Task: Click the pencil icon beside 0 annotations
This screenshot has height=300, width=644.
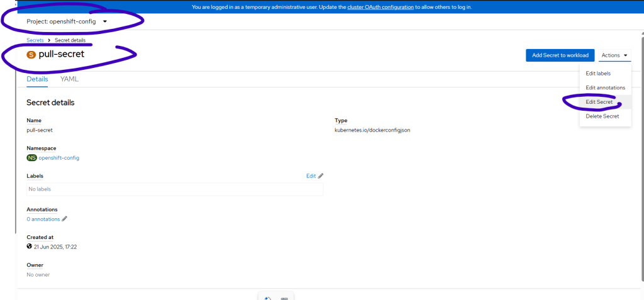Action: click(x=64, y=219)
